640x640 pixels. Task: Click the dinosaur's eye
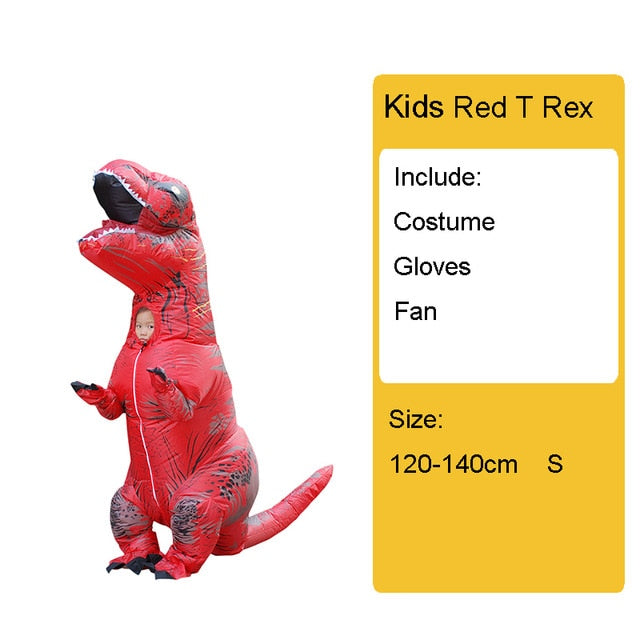(175, 190)
